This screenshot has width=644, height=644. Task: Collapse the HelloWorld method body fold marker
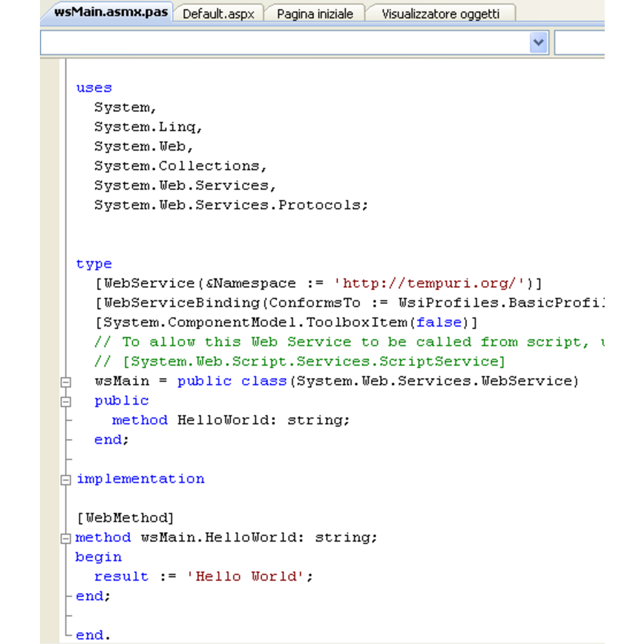[64, 537]
